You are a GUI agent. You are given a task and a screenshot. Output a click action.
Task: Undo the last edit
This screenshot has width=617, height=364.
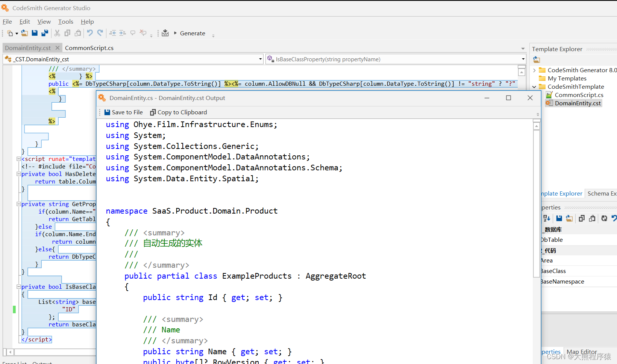tap(89, 33)
